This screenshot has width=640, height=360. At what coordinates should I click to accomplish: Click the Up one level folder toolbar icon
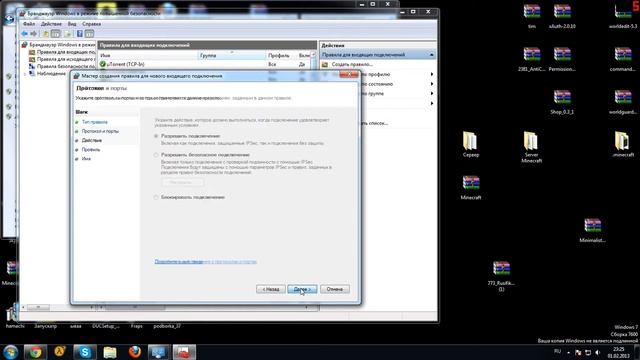click(x=46, y=34)
